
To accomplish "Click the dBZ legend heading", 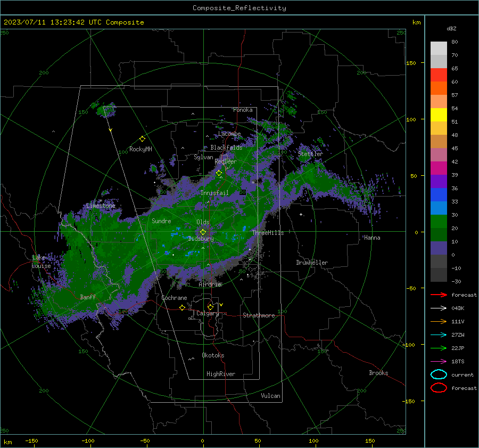I will tap(451, 28).
